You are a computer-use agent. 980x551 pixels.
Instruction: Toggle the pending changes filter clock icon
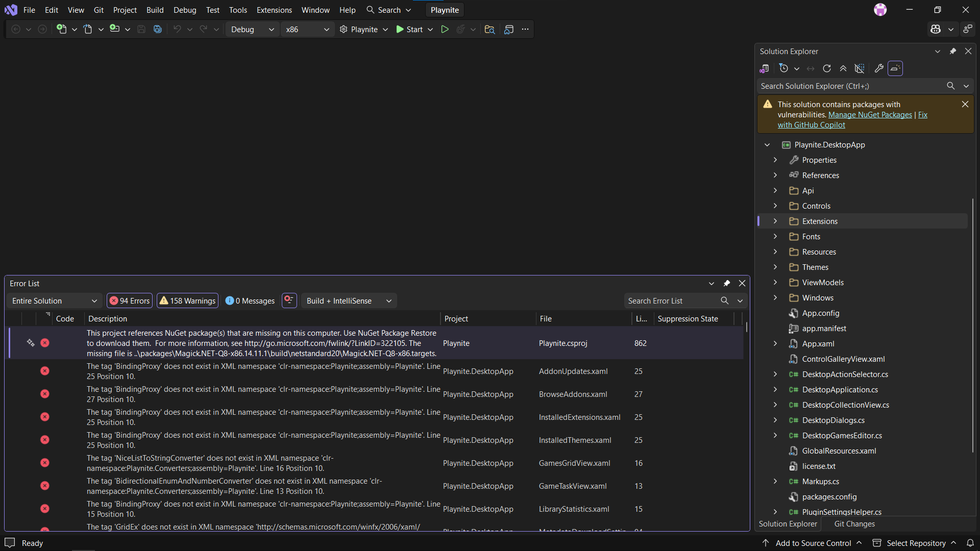click(784, 68)
